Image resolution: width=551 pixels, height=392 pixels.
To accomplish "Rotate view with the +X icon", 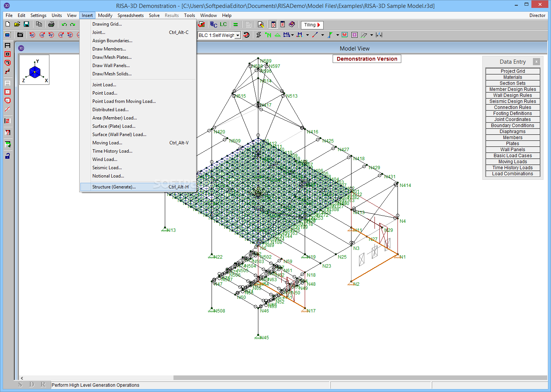I will [32, 35].
